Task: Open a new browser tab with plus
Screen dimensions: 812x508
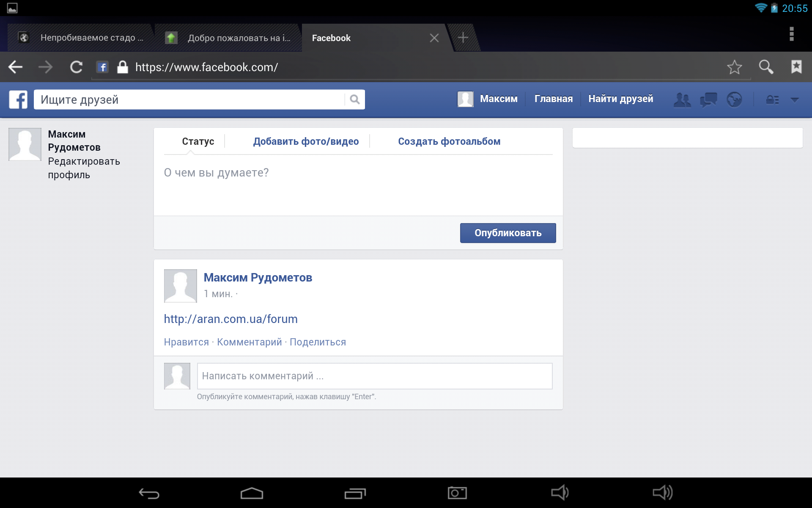Action: coord(463,38)
